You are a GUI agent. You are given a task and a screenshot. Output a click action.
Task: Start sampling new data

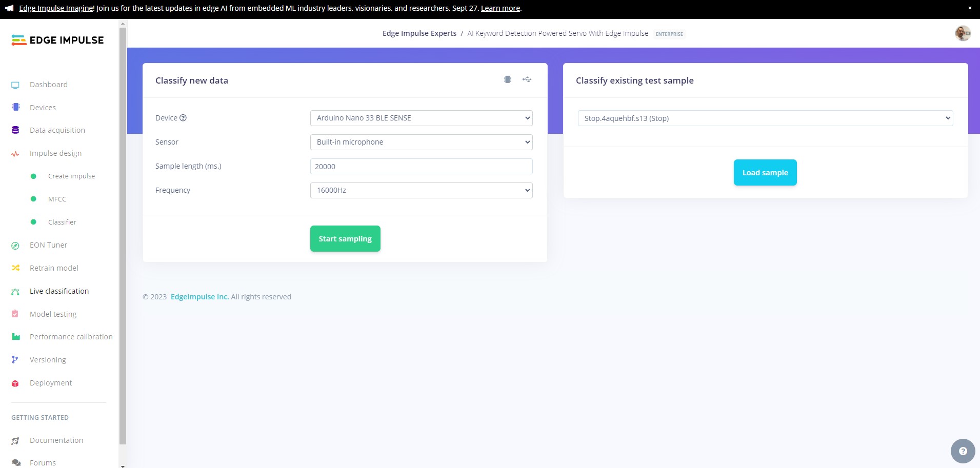(345, 239)
